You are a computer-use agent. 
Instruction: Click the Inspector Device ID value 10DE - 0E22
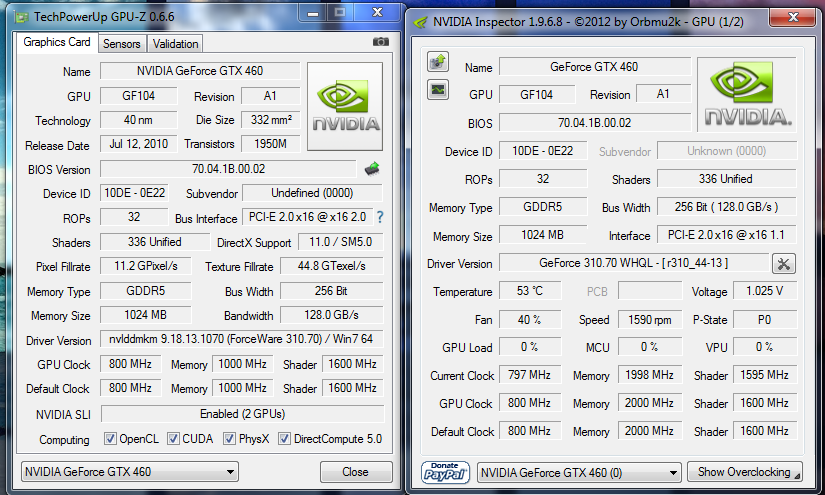543,151
